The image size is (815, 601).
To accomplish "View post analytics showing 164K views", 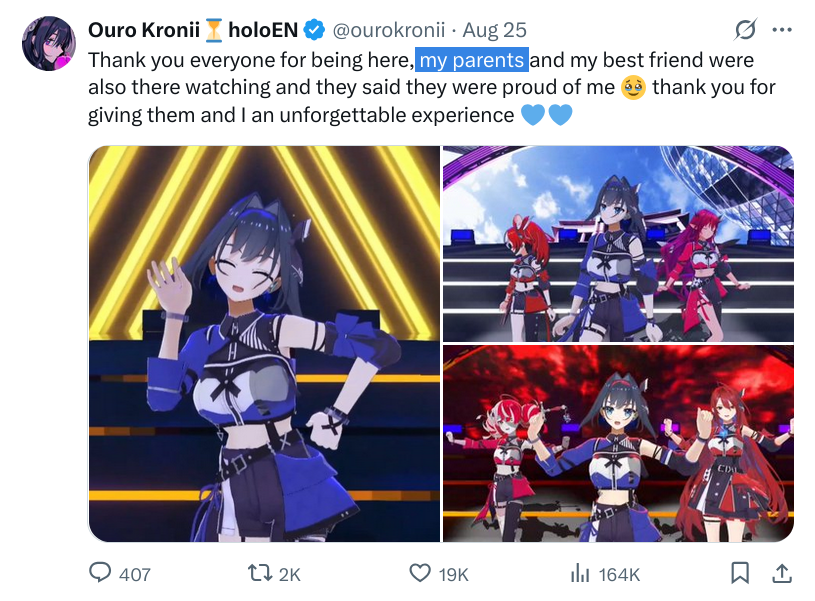I will [x=606, y=574].
